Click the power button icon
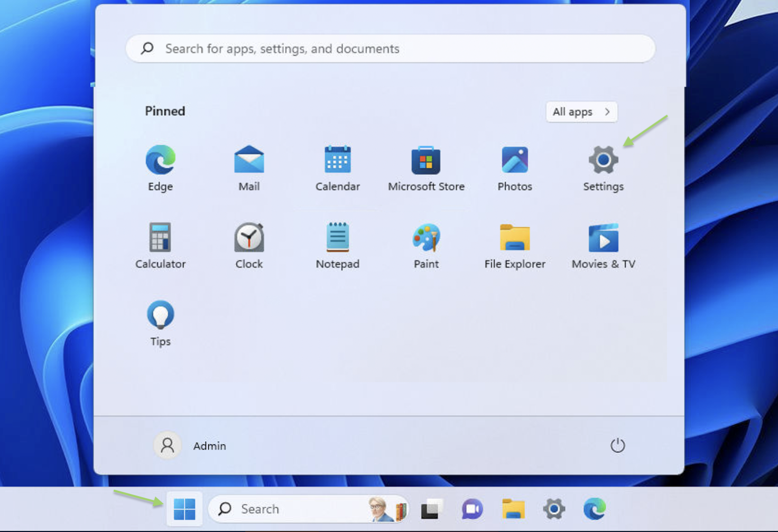 (x=617, y=445)
